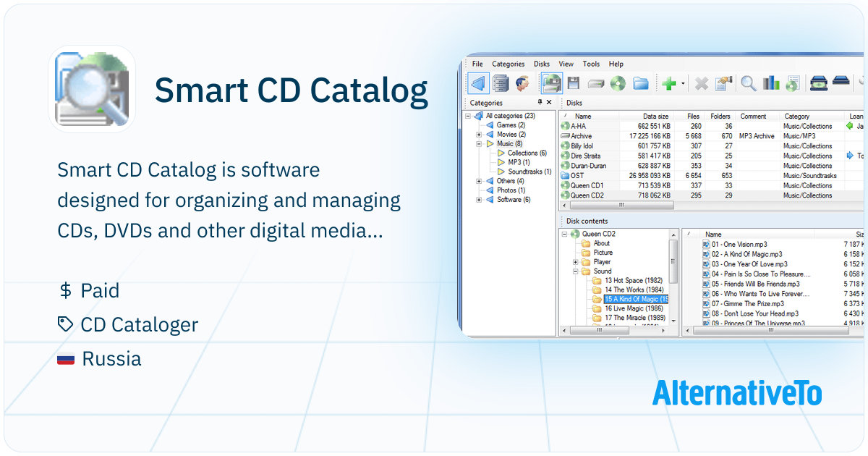
Task: Click the magnifying glass search icon
Action: (x=749, y=83)
